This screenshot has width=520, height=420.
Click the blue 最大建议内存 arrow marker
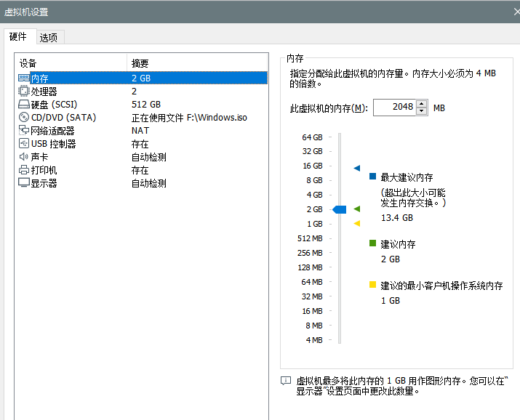tap(357, 168)
